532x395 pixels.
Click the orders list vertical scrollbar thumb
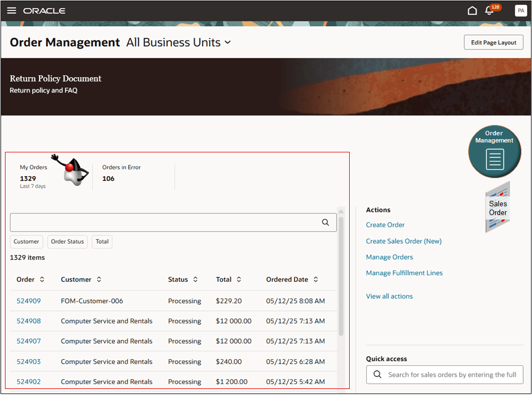pyautogui.click(x=341, y=276)
